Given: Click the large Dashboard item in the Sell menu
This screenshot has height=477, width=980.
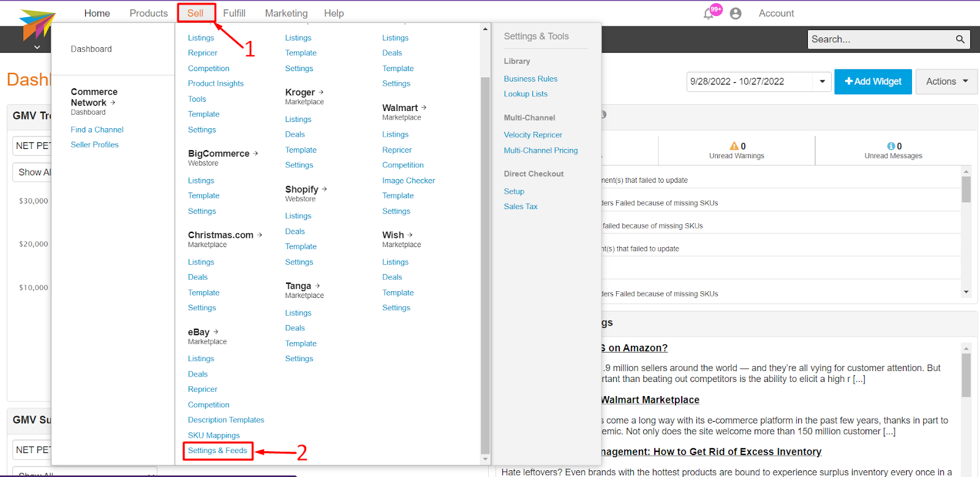Looking at the screenshot, I should pos(91,49).
